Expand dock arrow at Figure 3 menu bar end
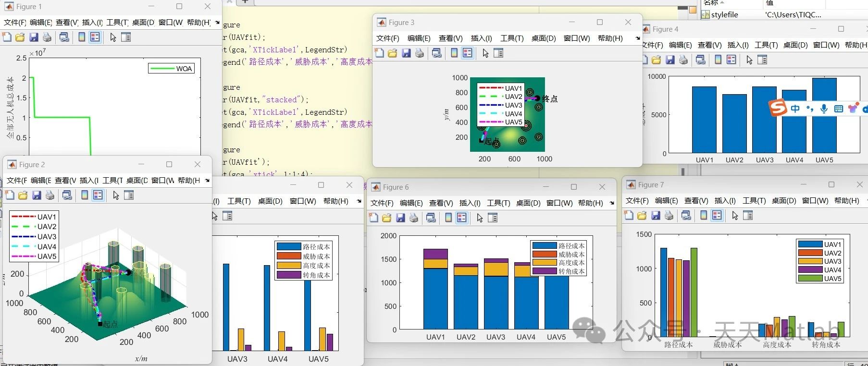This screenshot has height=366, width=868. (638, 38)
